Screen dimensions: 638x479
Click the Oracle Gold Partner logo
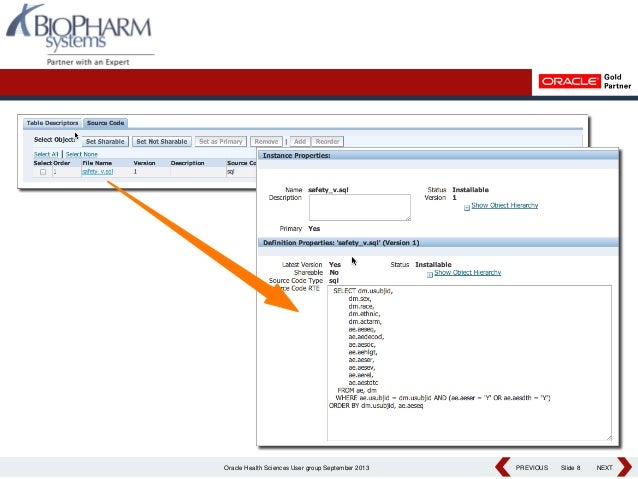pos(585,81)
